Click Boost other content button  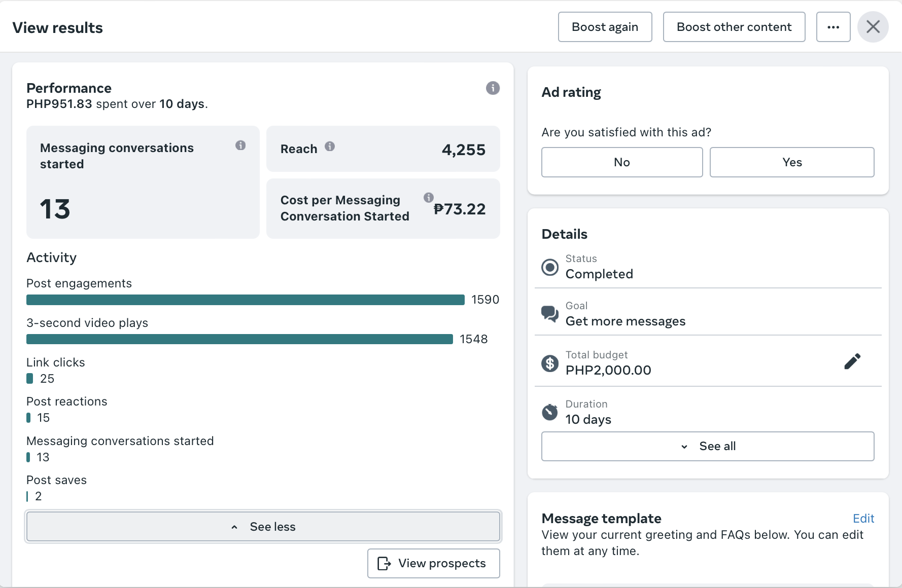point(734,27)
